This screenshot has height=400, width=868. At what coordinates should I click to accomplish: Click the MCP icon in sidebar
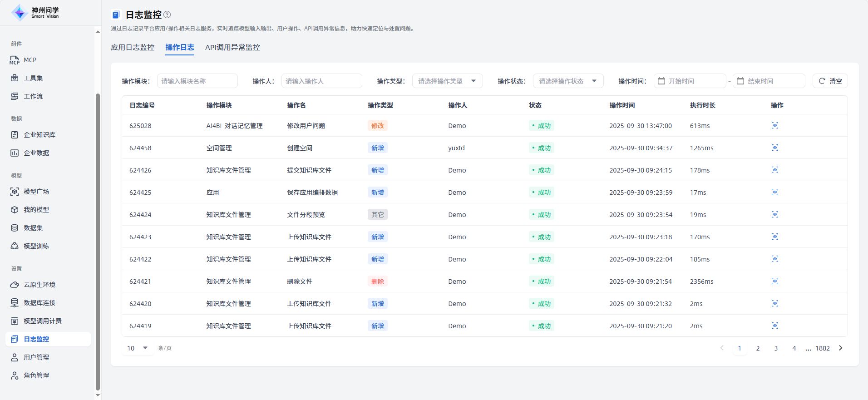pos(15,60)
